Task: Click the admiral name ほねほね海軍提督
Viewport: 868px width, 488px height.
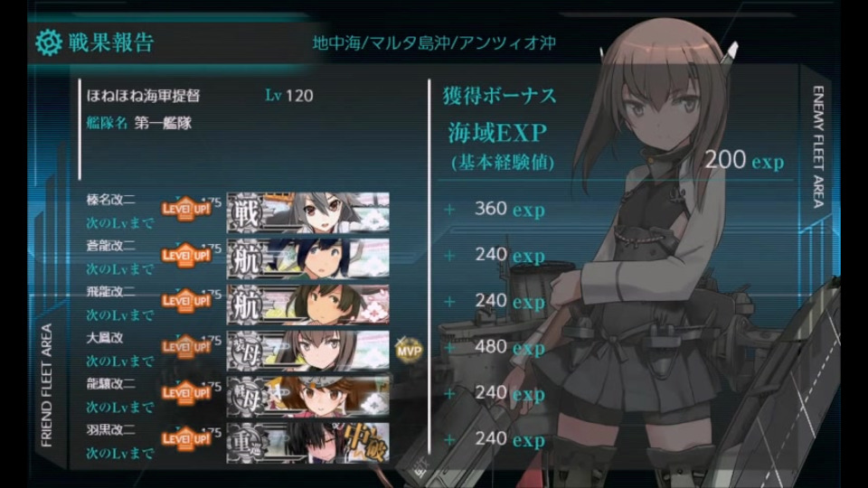Action: click(144, 96)
